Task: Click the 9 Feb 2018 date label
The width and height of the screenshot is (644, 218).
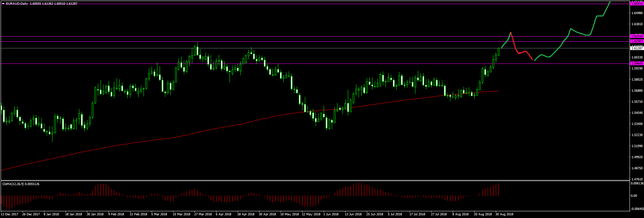Action: tap(116, 214)
